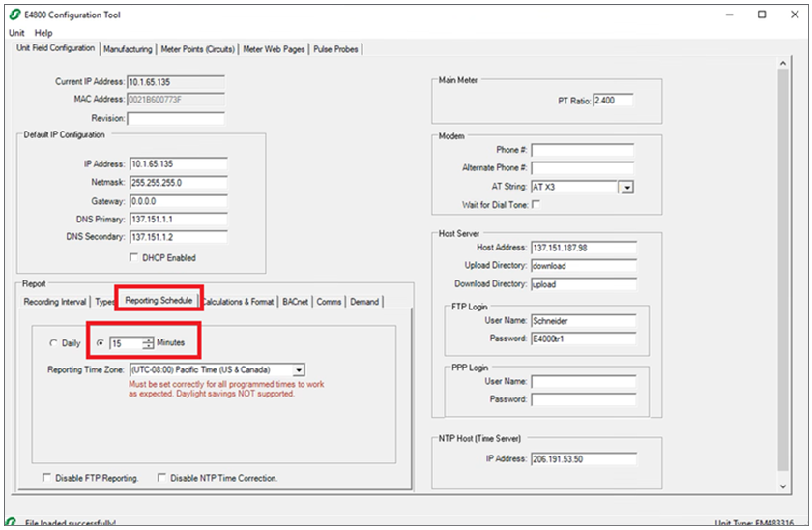The height and width of the screenshot is (530, 812).
Task: Click the FTP Login User Name field
Action: 584,321
